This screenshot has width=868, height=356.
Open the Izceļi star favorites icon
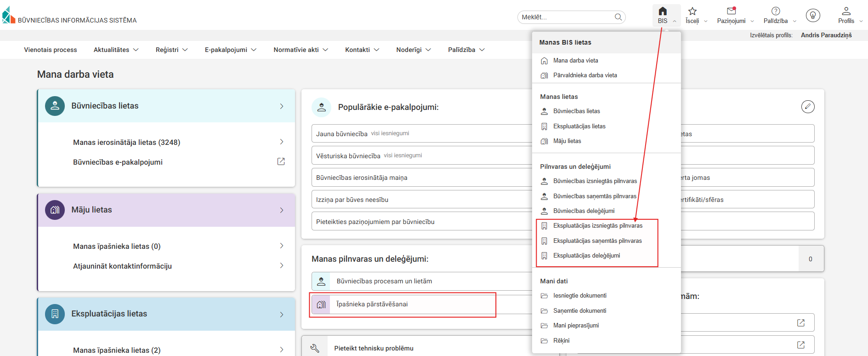tap(692, 11)
